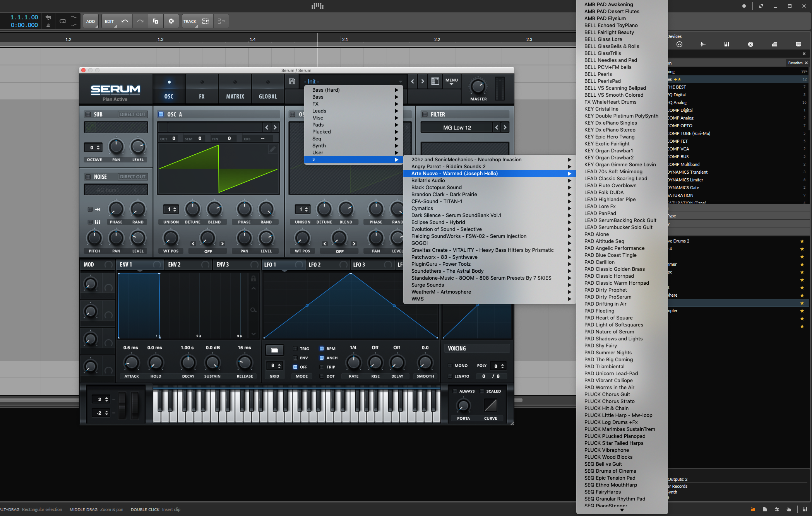
Task: Clear the browser search field X
Action: (x=804, y=54)
